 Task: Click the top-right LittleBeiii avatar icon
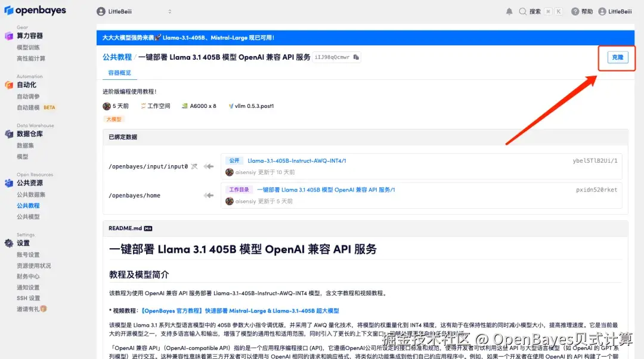[x=602, y=11]
